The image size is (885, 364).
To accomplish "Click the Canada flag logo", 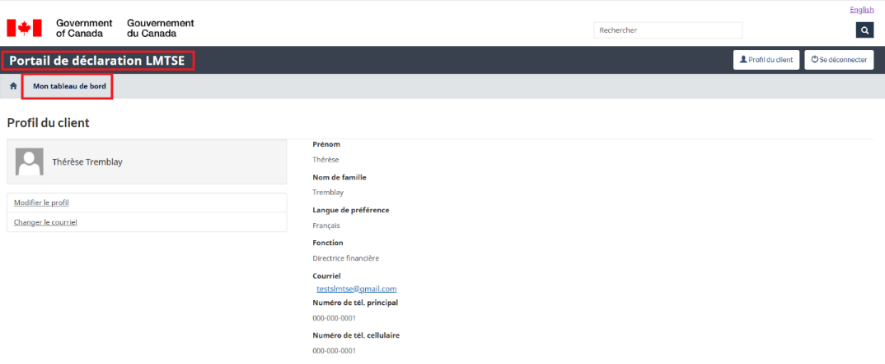I will click(x=24, y=28).
